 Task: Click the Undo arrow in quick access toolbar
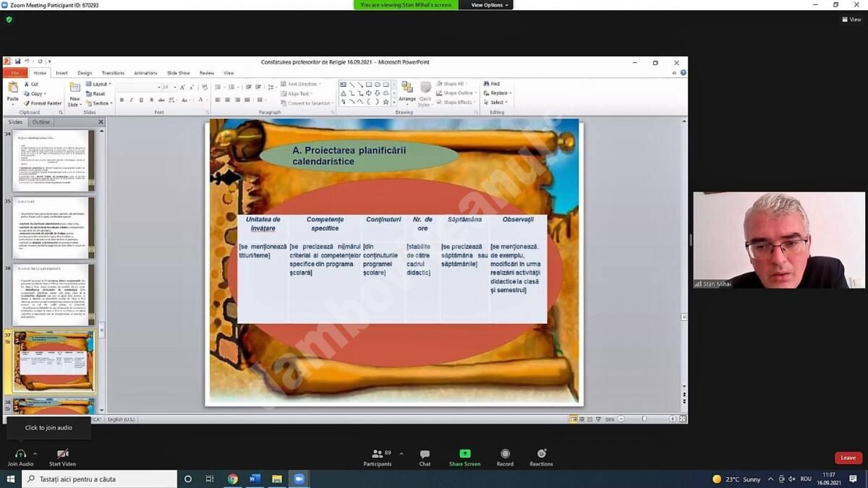pos(27,62)
